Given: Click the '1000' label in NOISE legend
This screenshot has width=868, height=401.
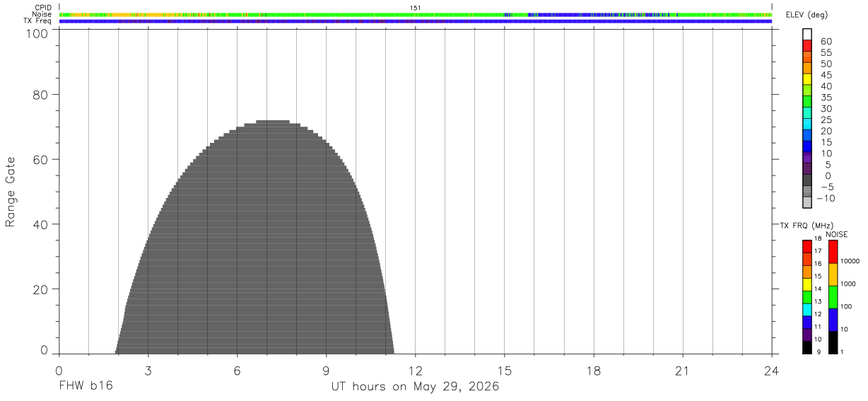Looking at the screenshot, I should (x=848, y=284).
